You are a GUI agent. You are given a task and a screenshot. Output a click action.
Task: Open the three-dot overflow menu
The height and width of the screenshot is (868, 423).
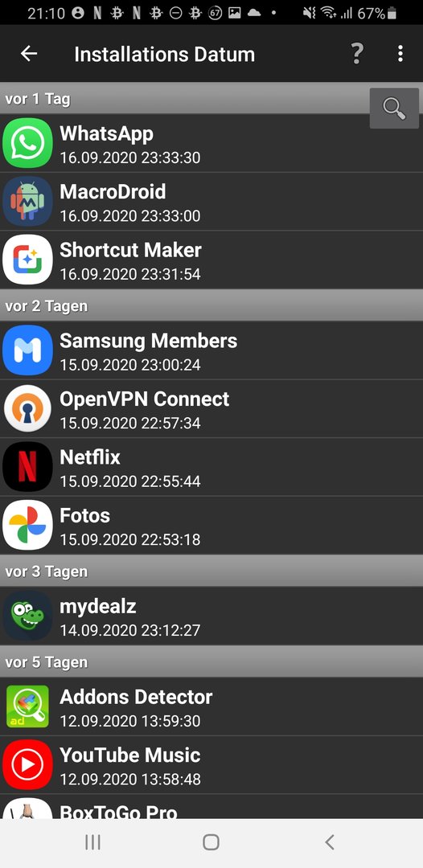click(x=400, y=54)
